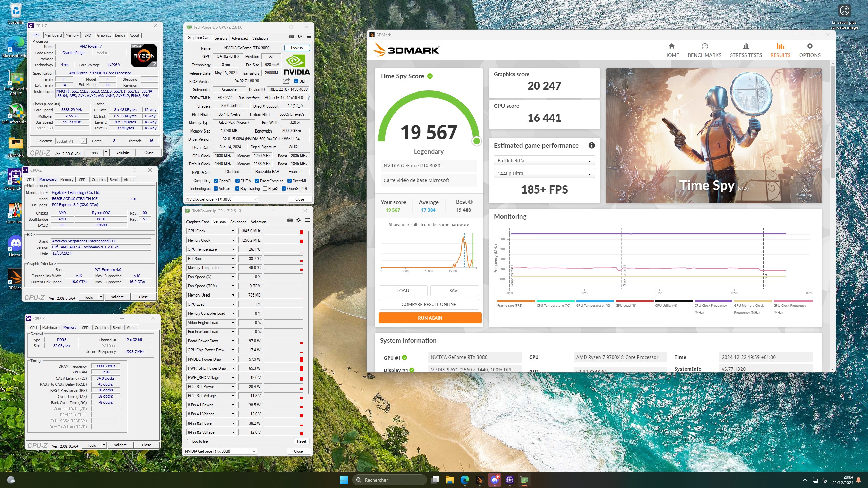Open 1440p Ultra resolution dropdown
The height and width of the screenshot is (488, 868).
(x=544, y=174)
